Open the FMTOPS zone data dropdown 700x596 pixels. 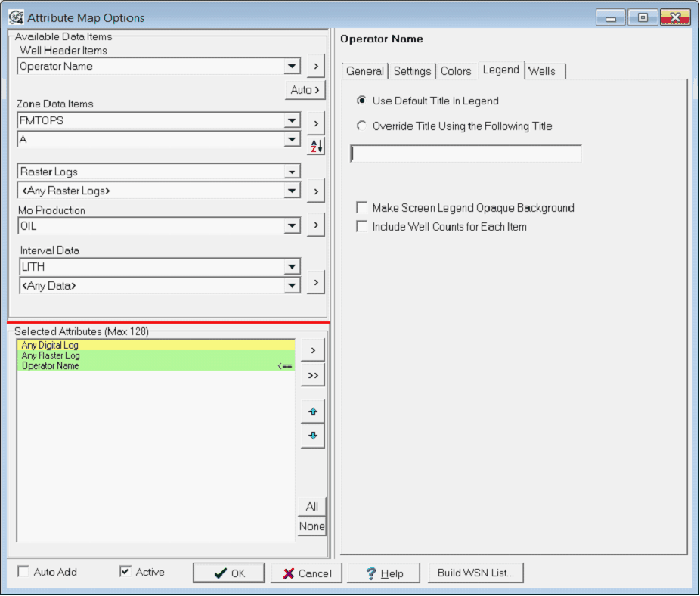[x=293, y=121]
